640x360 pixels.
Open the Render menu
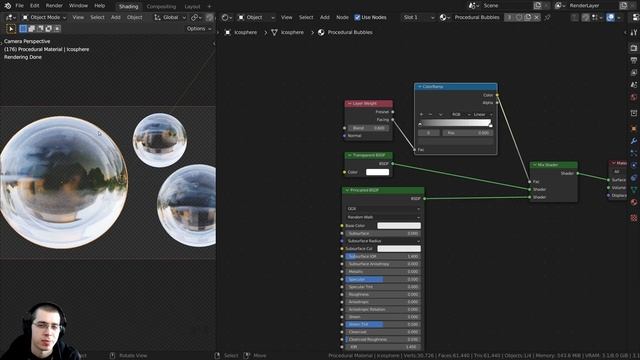pyautogui.click(x=54, y=6)
